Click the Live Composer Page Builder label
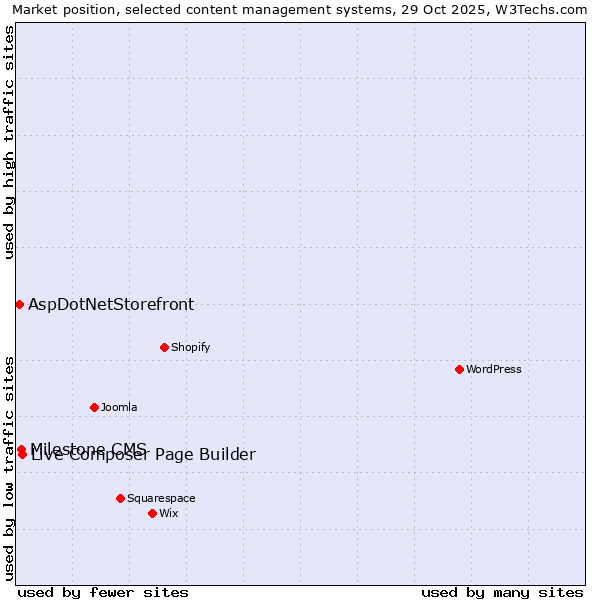The image size is (600, 600). (x=143, y=457)
